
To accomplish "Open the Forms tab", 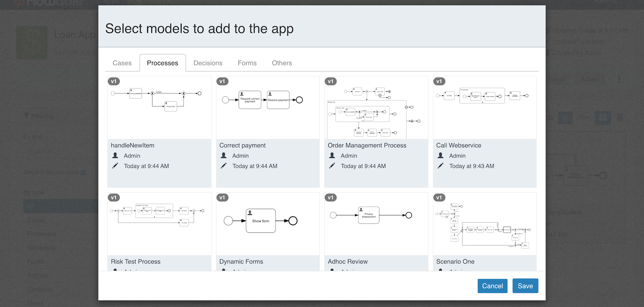I will [x=247, y=63].
